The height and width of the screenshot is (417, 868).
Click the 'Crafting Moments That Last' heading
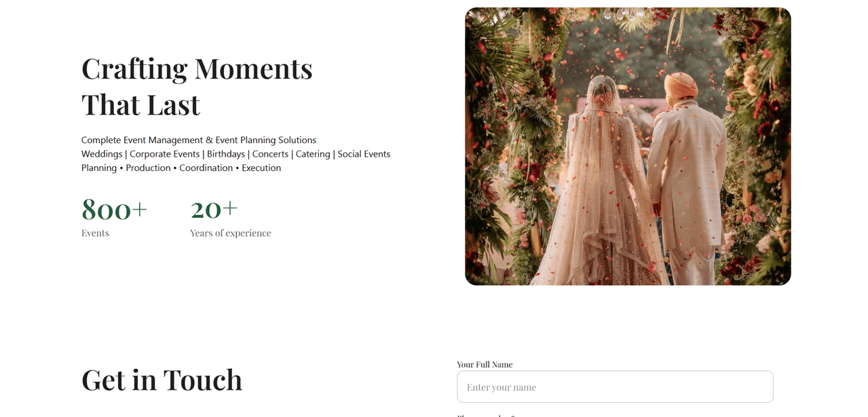pos(197,86)
